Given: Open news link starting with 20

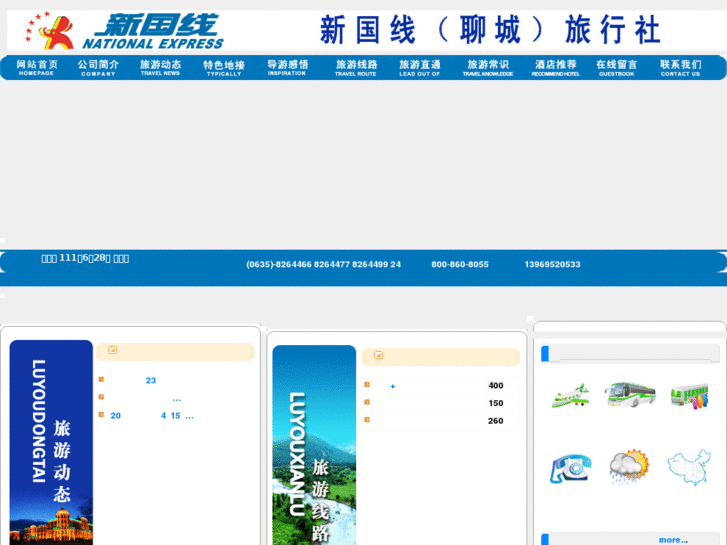Looking at the screenshot, I should pyautogui.click(x=152, y=416).
